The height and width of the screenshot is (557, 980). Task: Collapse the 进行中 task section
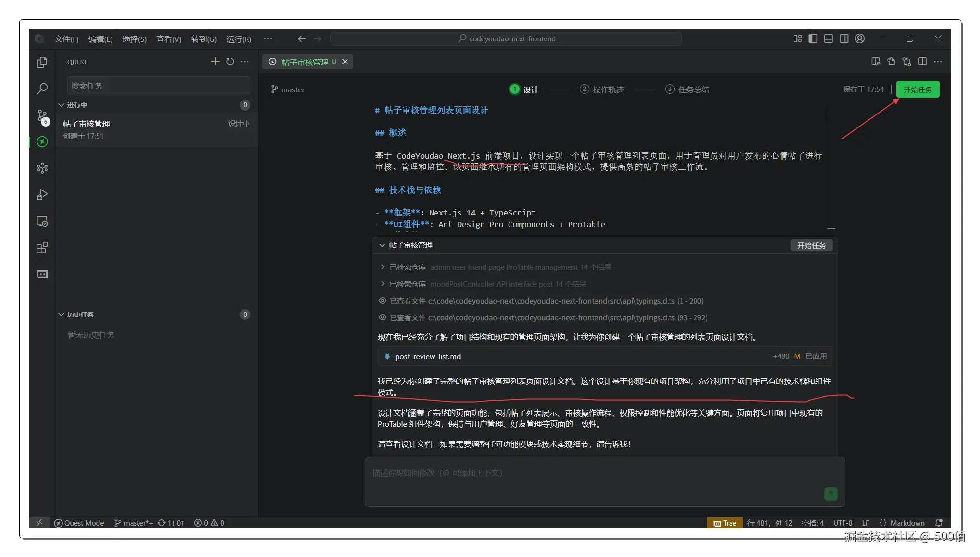[62, 105]
